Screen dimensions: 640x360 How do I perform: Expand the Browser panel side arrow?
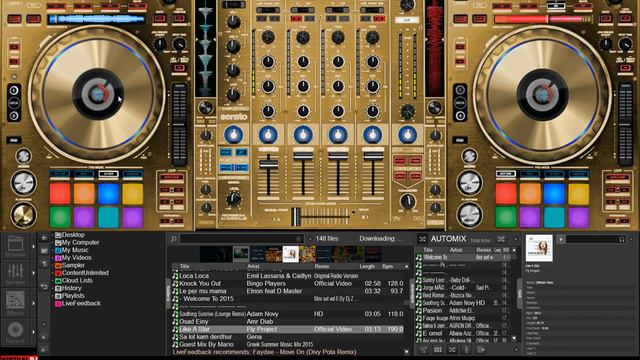(x=33, y=247)
